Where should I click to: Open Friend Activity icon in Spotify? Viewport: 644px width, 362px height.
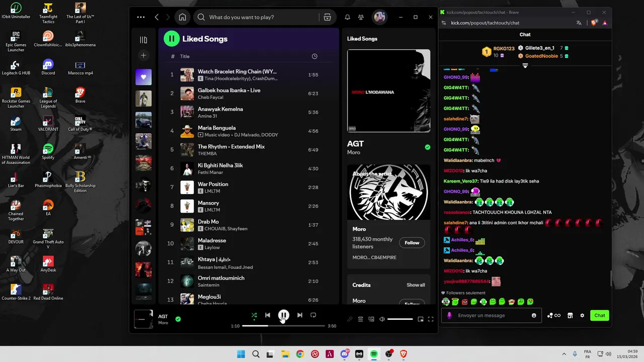(361, 17)
